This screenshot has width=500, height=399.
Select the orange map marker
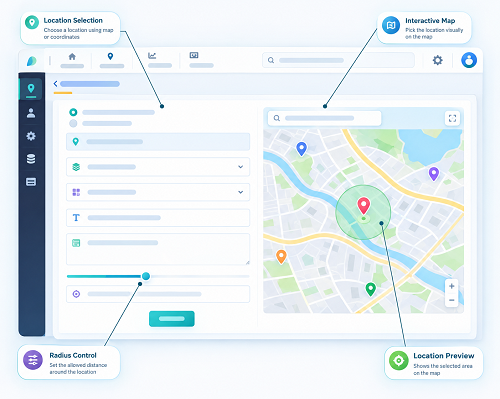281,257
